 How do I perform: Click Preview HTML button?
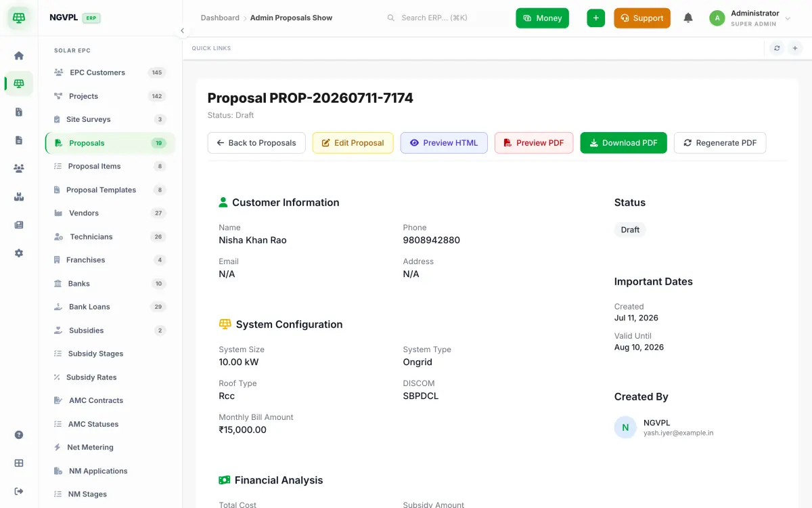[x=444, y=143]
